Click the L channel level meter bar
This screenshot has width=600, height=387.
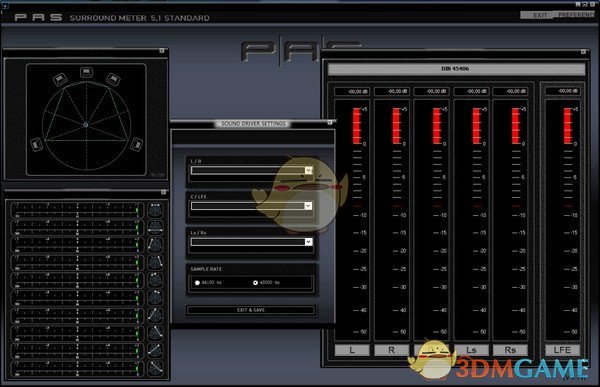[352, 220]
